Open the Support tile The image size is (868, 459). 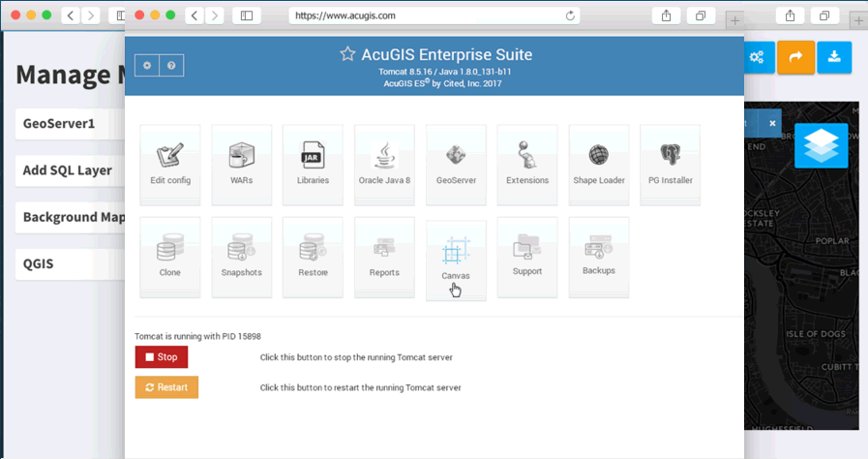tap(527, 257)
